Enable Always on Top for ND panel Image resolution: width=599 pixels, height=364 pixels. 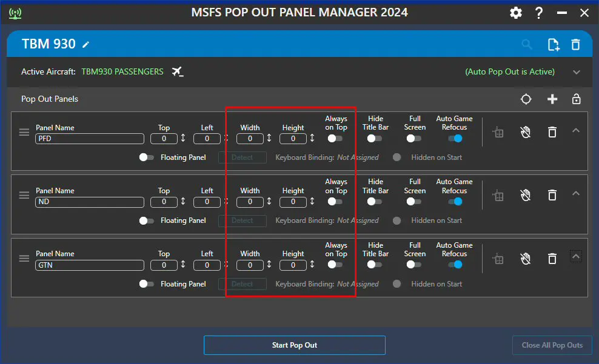pos(335,202)
